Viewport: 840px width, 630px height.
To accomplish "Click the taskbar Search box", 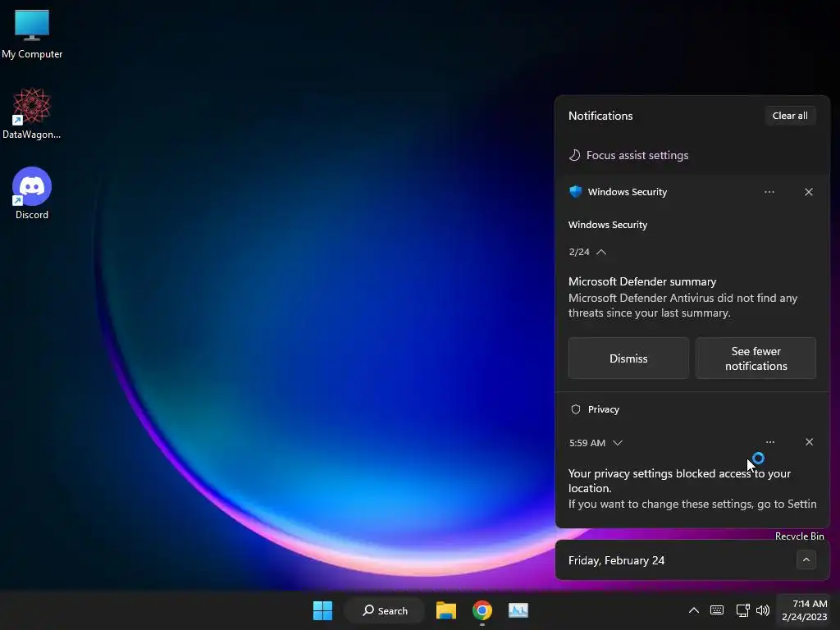I will point(385,610).
